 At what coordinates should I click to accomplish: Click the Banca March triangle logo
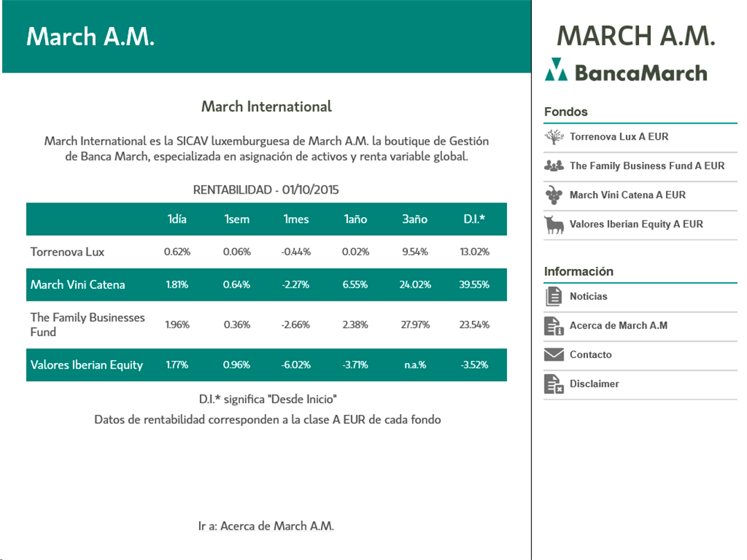coord(556,70)
